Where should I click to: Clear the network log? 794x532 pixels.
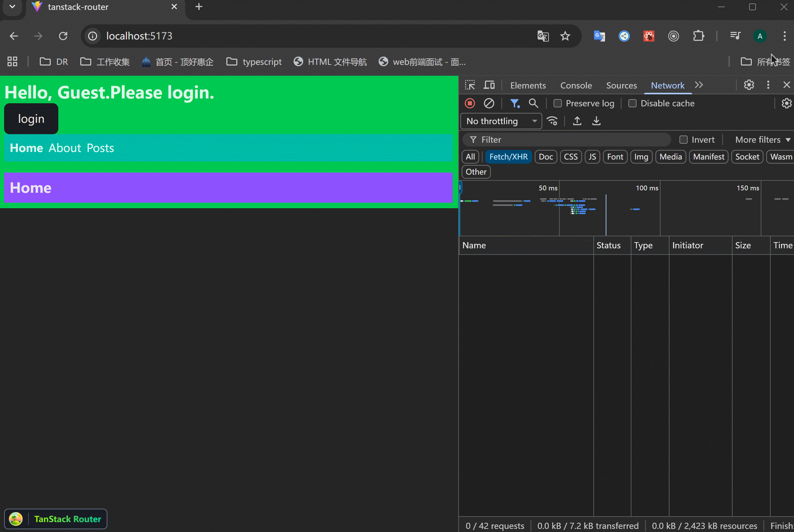(x=489, y=103)
